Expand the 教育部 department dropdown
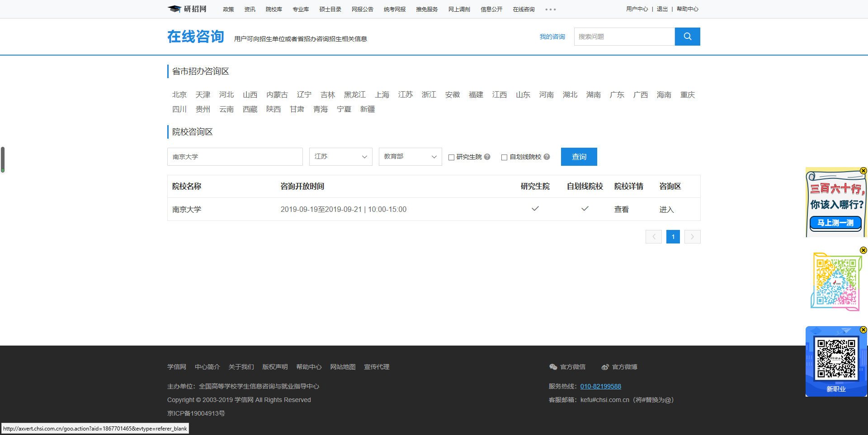The width and height of the screenshot is (868, 435). tap(410, 157)
